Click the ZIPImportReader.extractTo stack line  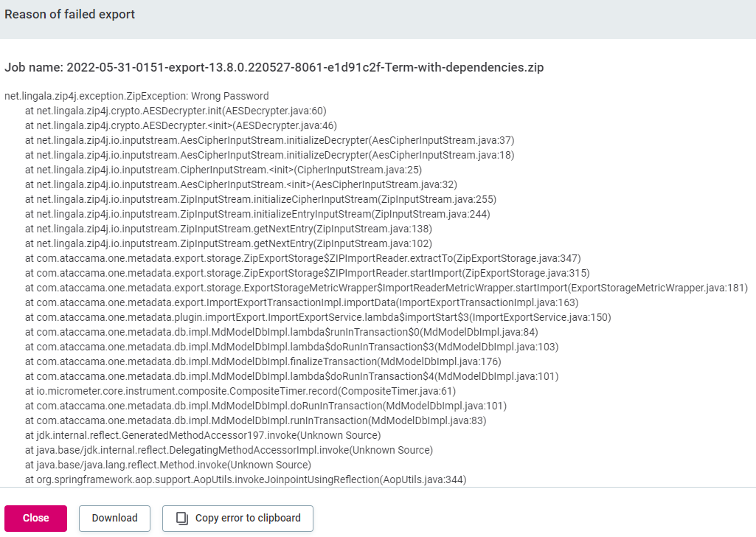(302, 258)
